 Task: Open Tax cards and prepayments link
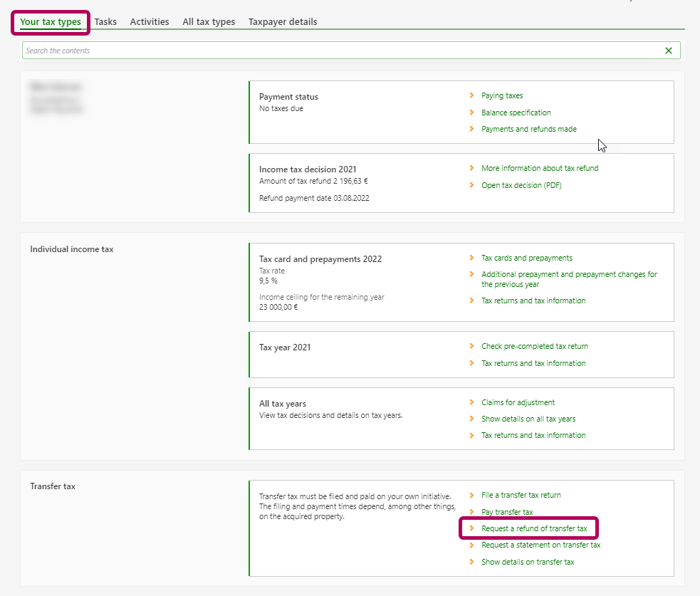[527, 258]
